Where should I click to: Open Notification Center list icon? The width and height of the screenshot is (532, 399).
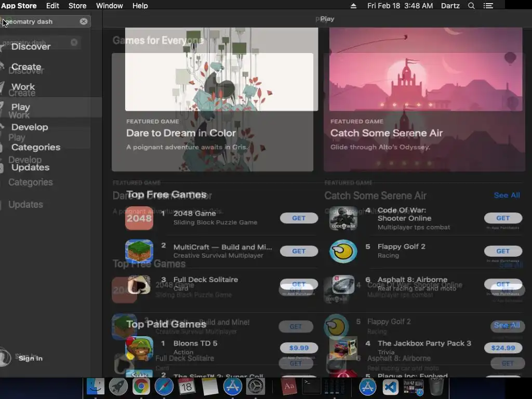click(x=488, y=6)
